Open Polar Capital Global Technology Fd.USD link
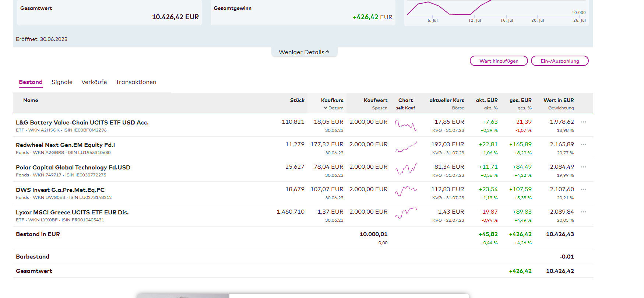644x298 pixels. tap(73, 167)
